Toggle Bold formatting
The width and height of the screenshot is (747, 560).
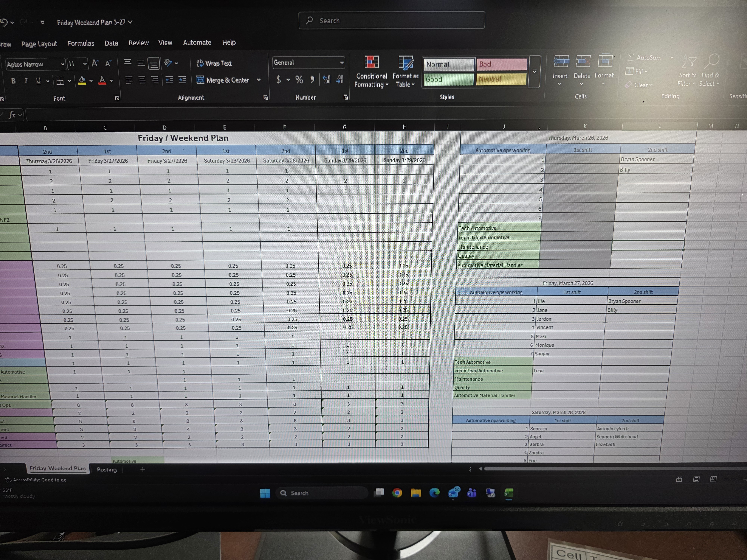click(x=13, y=81)
